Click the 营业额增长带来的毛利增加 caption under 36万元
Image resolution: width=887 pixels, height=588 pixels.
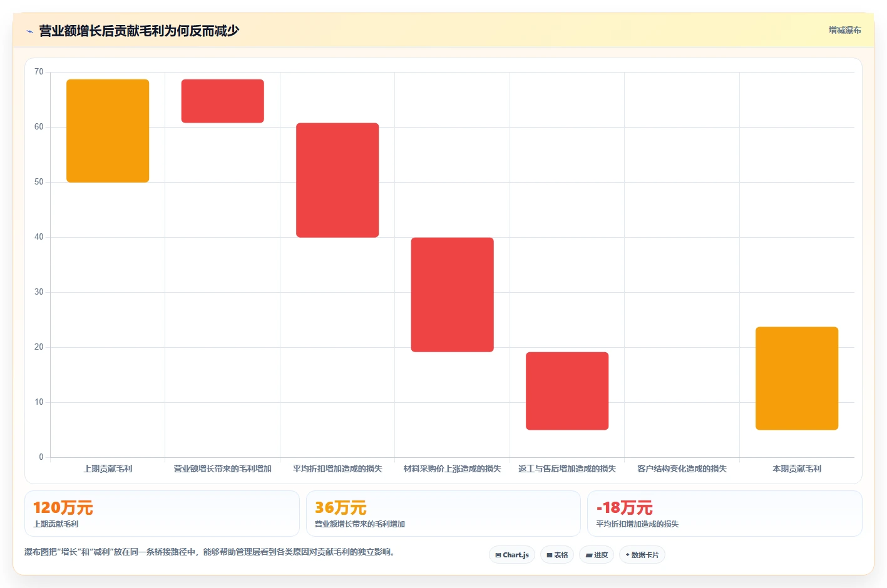[360, 524]
